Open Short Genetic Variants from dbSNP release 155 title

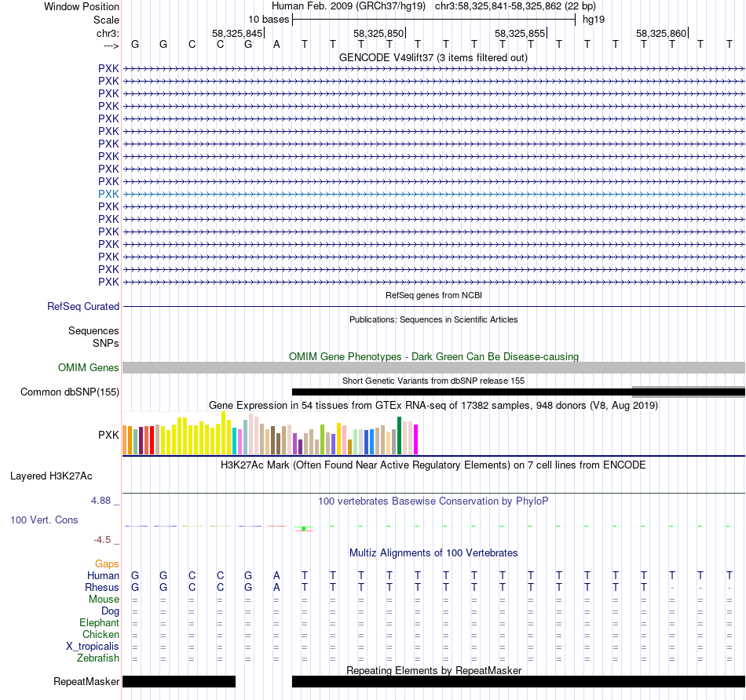pos(433,381)
